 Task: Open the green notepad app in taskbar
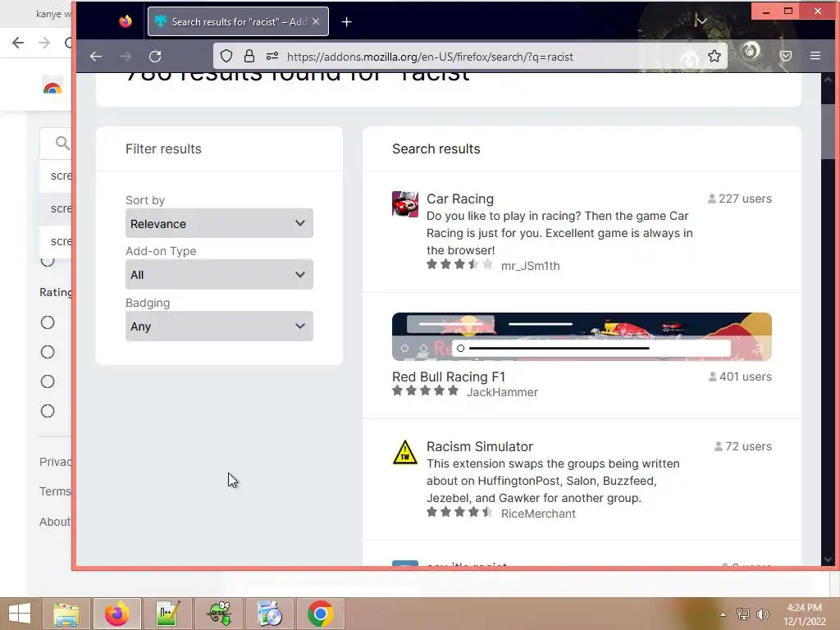pos(167,614)
